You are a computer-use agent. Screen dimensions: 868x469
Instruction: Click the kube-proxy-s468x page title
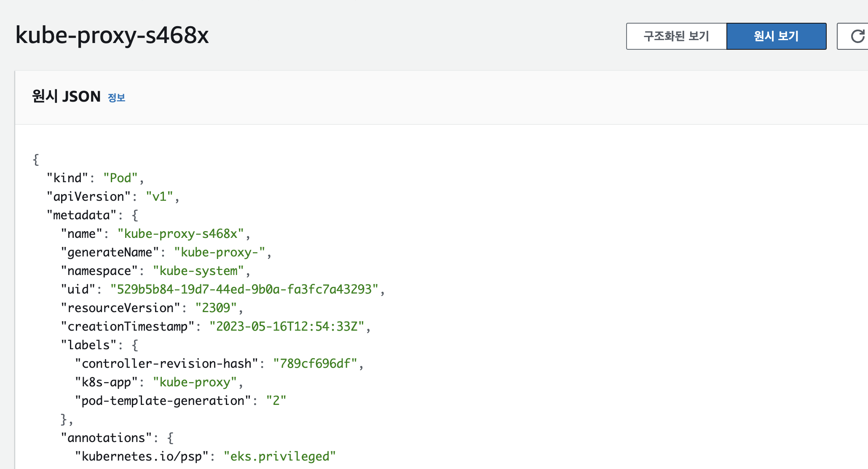(x=112, y=35)
